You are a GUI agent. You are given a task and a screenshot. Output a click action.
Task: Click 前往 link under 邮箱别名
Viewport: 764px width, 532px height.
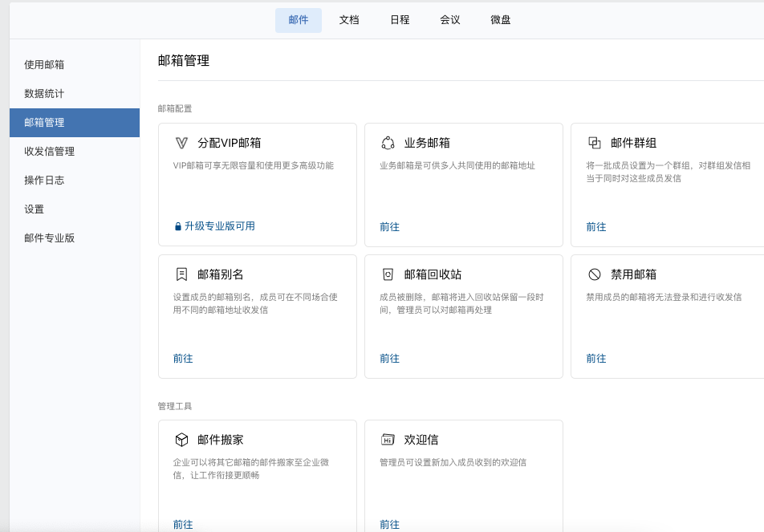tap(183, 359)
